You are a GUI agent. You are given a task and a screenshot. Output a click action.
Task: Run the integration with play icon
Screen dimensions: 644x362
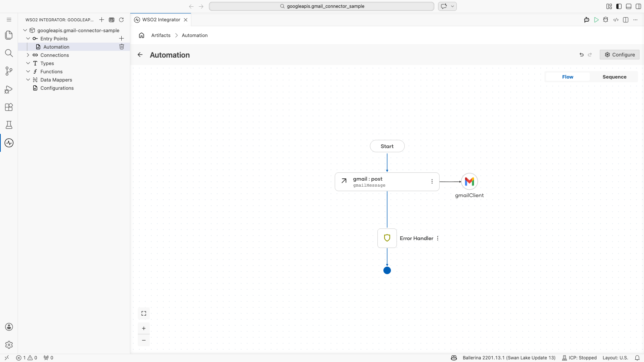tap(596, 20)
